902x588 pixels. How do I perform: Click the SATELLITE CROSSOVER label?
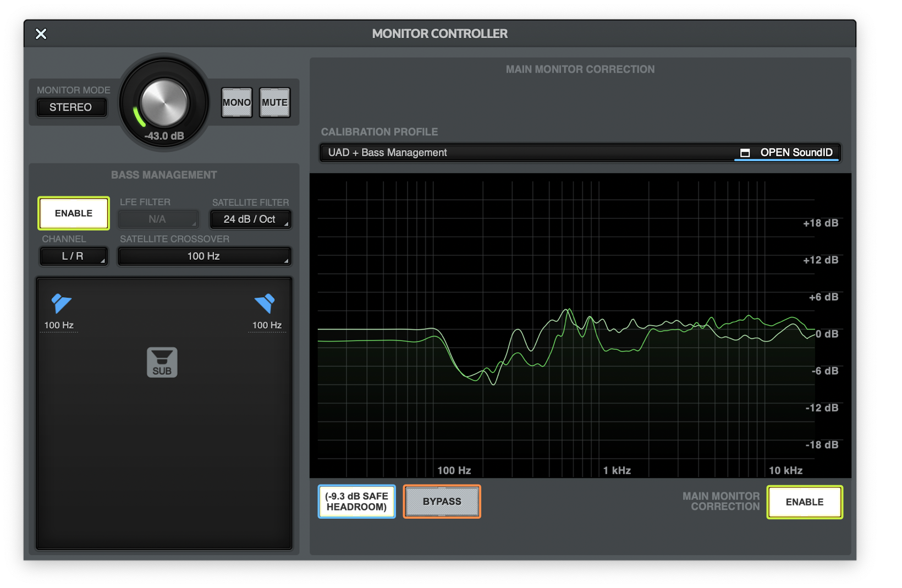[x=174, y=239]
